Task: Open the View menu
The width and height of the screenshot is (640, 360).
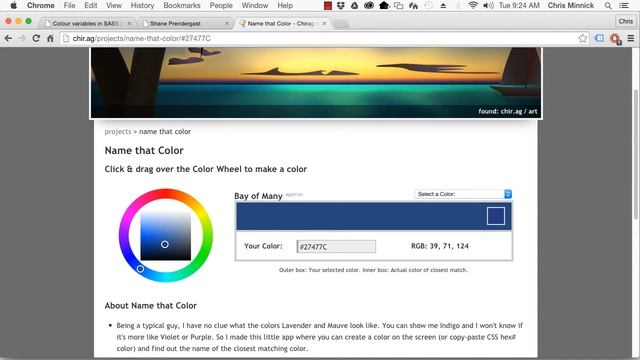Action: (x=113, y=5)
